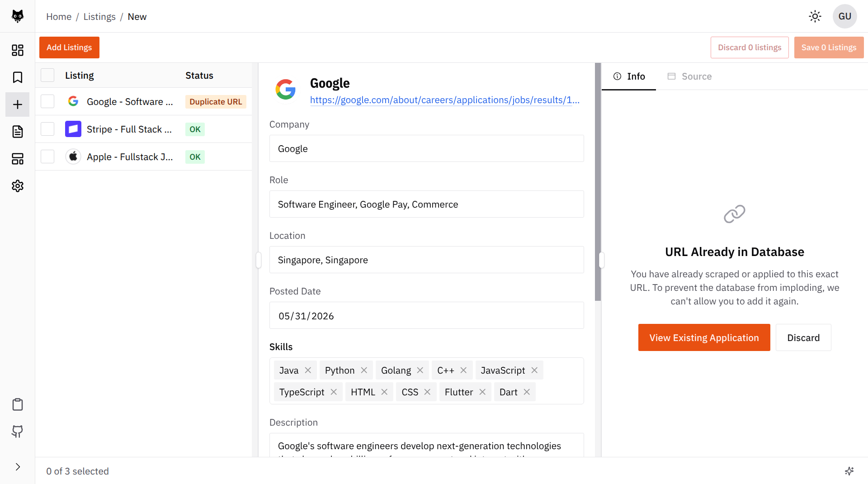The width and height of the screenshot is (868, 484).
Task: Click the New breadcrumb item
Action: pyautogui.click(x=137, y=17)
